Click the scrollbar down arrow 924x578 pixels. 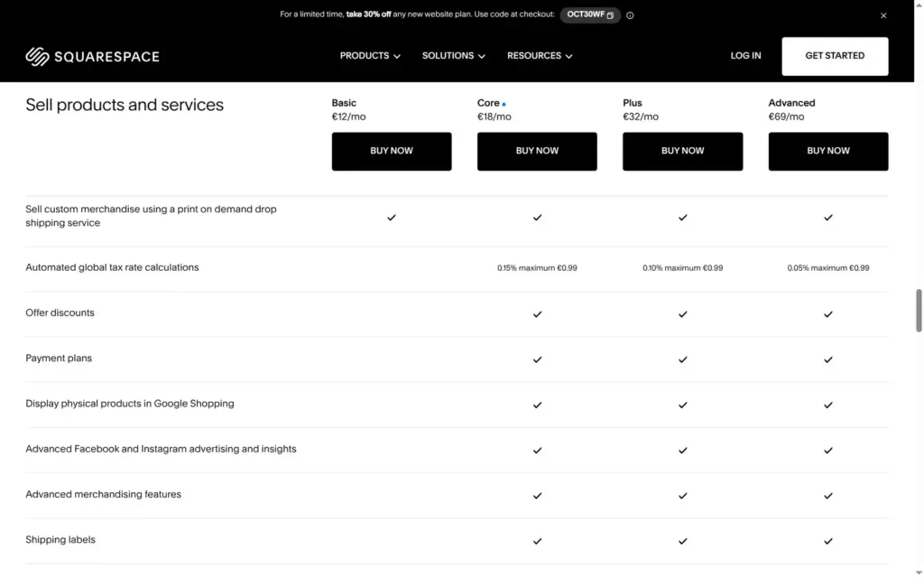919,573
